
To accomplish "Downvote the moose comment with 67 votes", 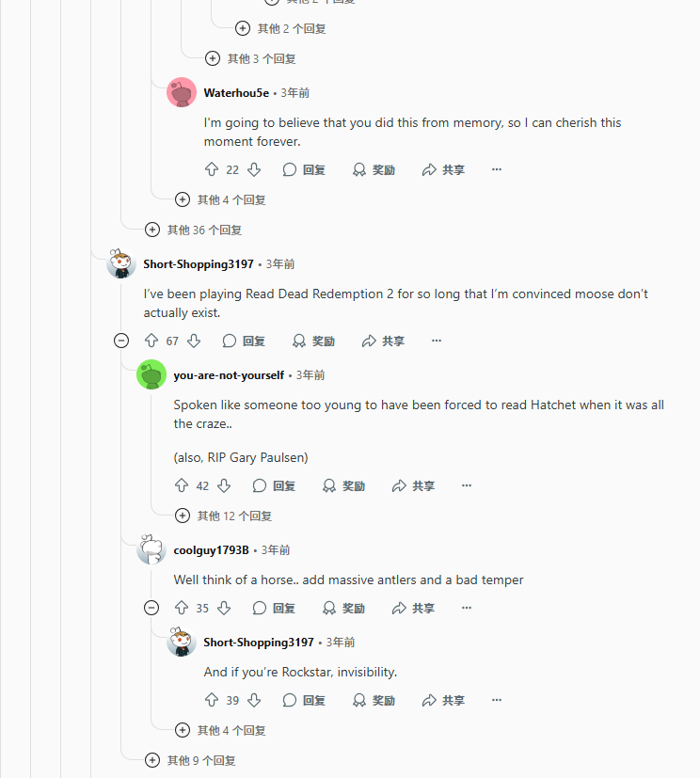I will (x=194, y=341).
